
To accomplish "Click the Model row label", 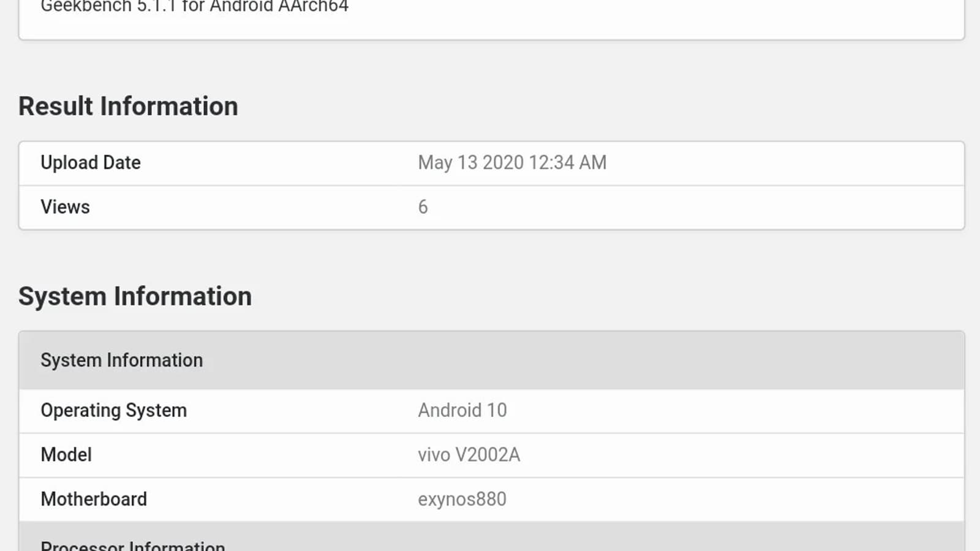I will coord(66,455).
